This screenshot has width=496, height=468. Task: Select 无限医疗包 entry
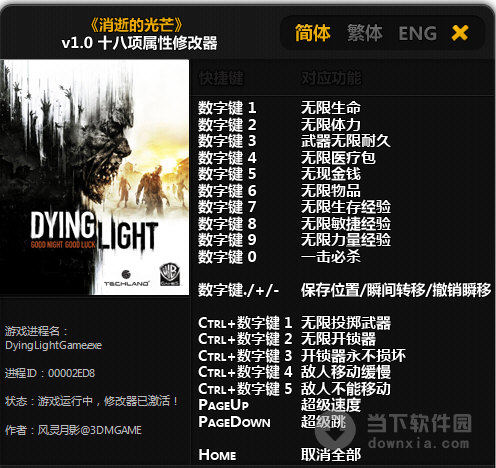pos(338,158)
